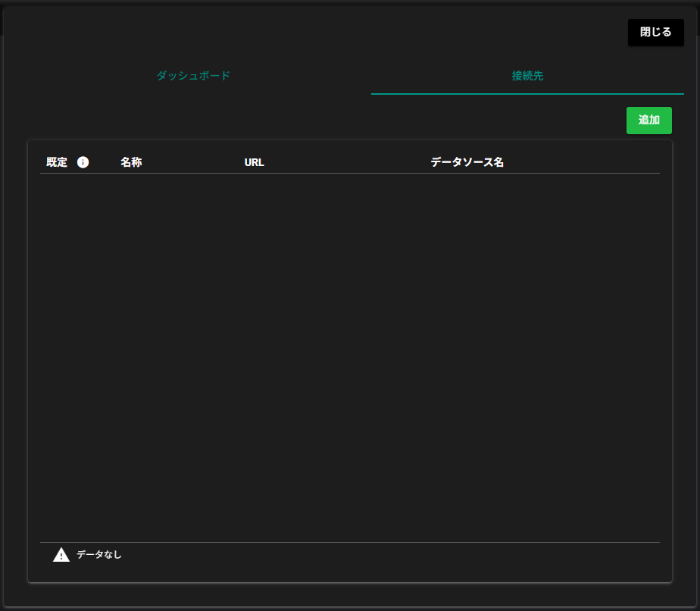The image size is (700, 611).
Task: Select the 接続先 tab
Action: tap(527, 76)
